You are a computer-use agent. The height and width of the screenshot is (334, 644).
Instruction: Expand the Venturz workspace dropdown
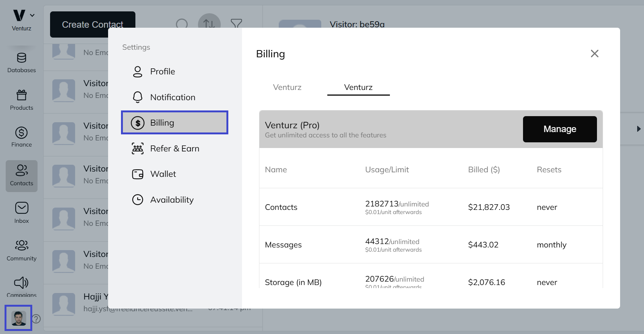pos(32,16)
